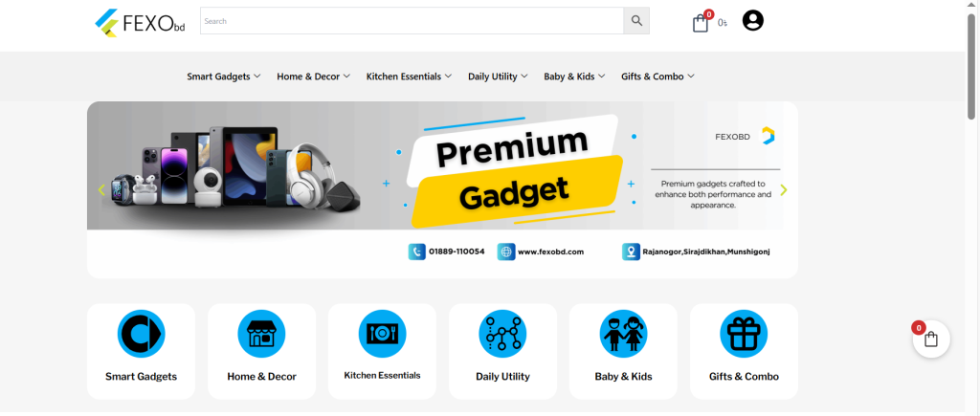Select the Smart Gadgets category icon
Screen dimensions: 980x416
(142, 334)
